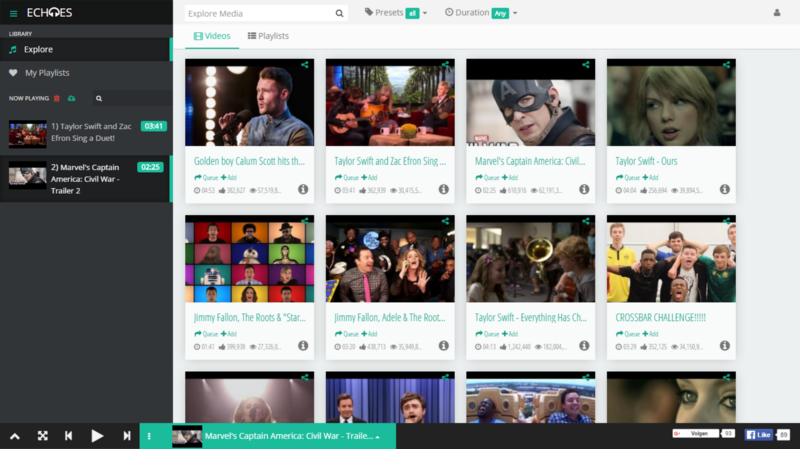Viewport: 800px width, 449px height.
Task: Share the CROSSBAR CHALLENGE video
Action: coord(727,221)
